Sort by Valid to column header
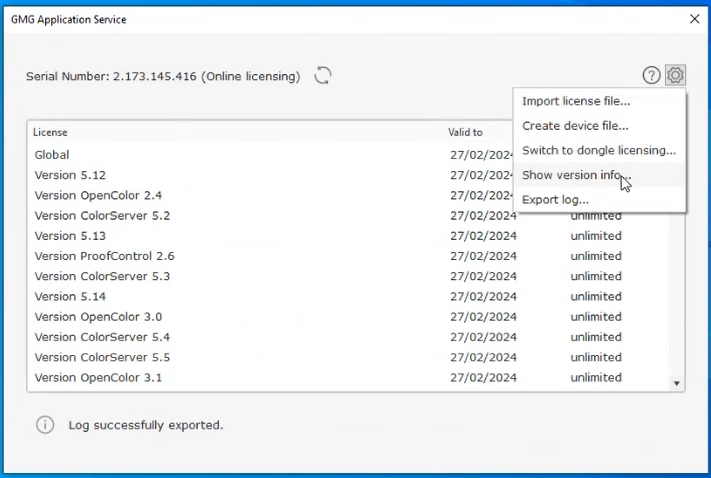The height and width of the screenshot is (478, 711). 465,132
